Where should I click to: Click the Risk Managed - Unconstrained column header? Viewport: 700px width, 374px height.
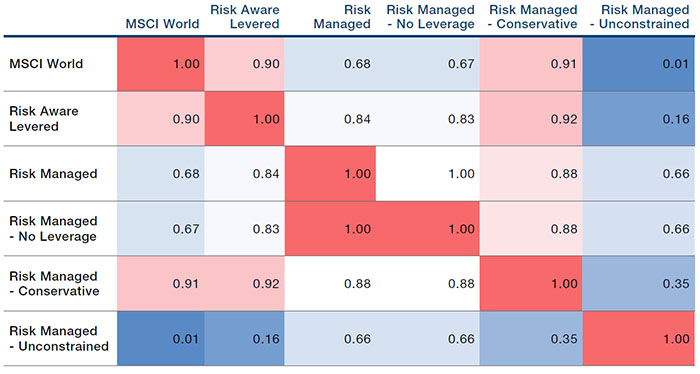click(x=639, y=17)
